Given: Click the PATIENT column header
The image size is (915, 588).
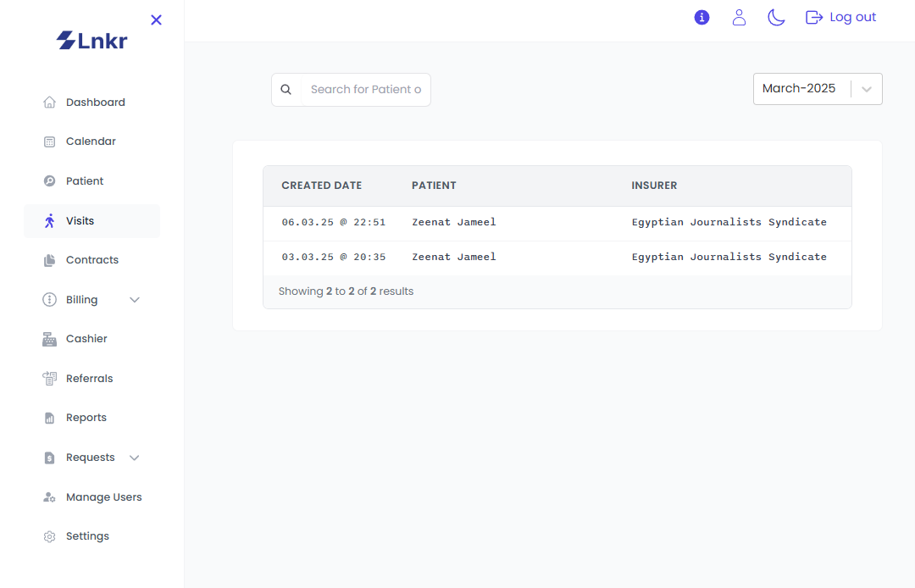Looking at the screenshot, I should point(434,186).
